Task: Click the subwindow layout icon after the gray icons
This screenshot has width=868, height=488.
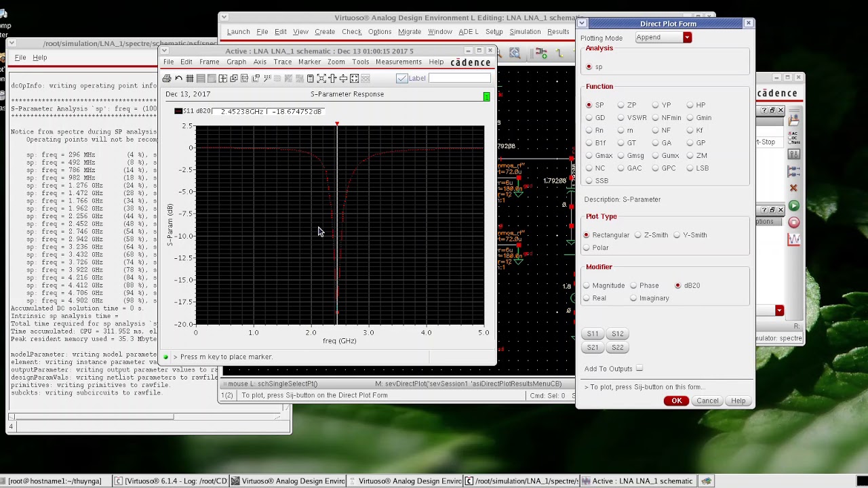Action: pos(222,79)
